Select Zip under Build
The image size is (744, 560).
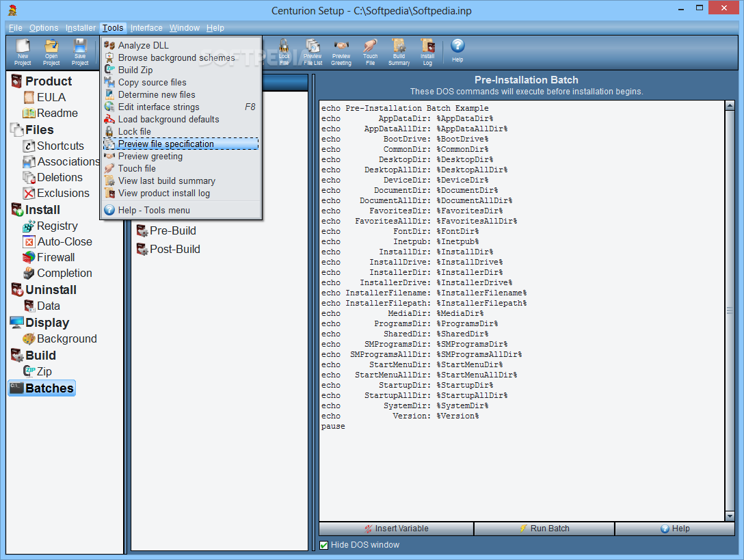pos(38,371)
